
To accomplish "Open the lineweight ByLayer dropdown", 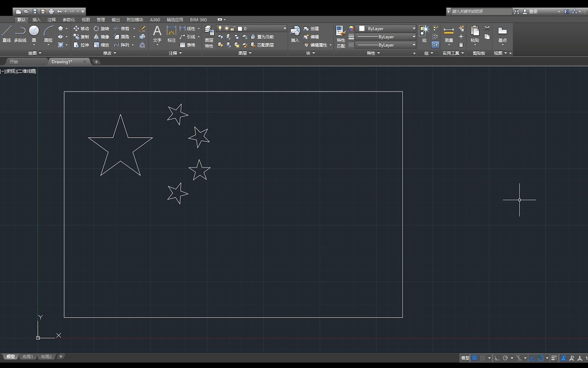I will (x=386, y=37).
